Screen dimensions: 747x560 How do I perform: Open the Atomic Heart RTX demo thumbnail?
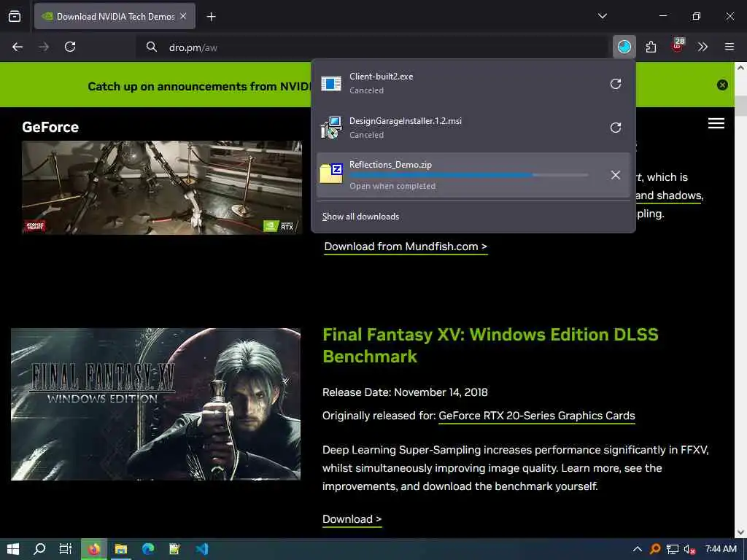tap(162, 187)
